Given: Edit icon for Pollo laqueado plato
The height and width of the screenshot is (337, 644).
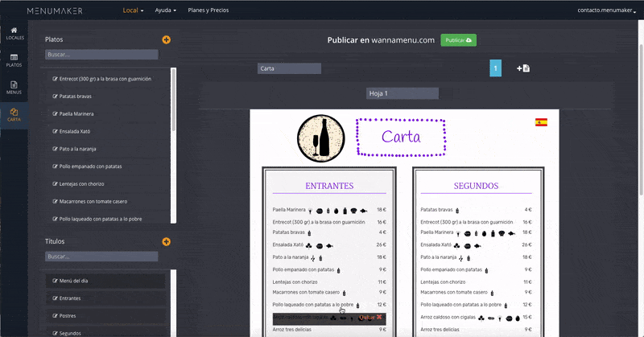Looking at the screenshot, I should [x=55, y=219].
